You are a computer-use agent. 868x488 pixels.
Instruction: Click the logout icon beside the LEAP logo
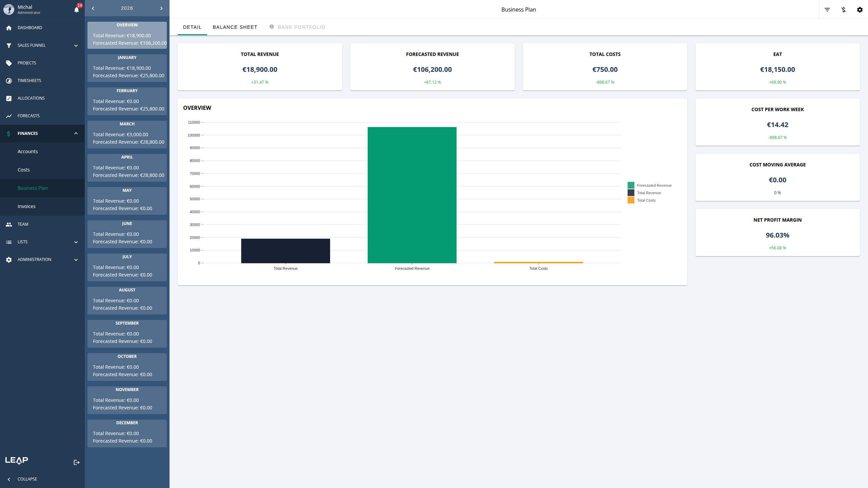[x=77, y=462]
